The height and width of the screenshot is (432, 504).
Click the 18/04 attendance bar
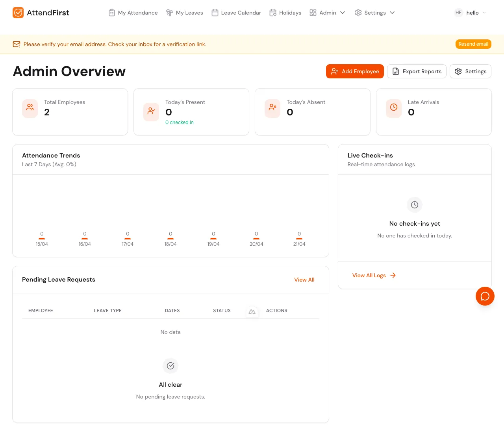(170, 239)
